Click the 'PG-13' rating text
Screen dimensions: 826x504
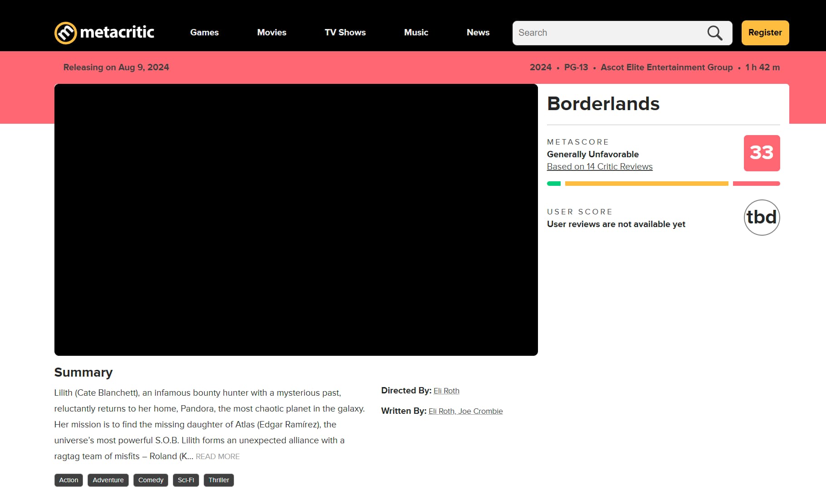click(576, 67)
